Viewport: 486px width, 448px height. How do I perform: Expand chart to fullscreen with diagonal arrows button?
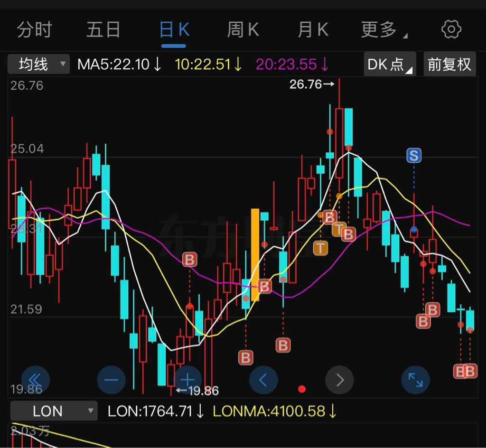click(x=415, y=380)
